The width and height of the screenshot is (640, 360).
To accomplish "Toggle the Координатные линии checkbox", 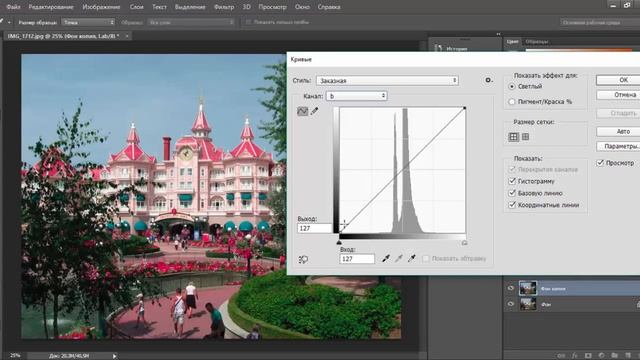I will (512, 205).
